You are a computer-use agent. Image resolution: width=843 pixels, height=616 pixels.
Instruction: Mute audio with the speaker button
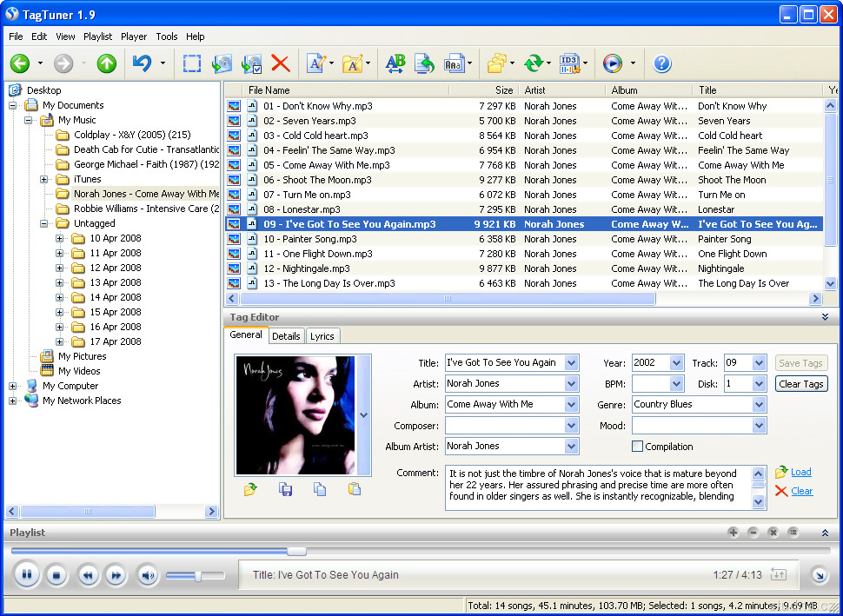147,575
